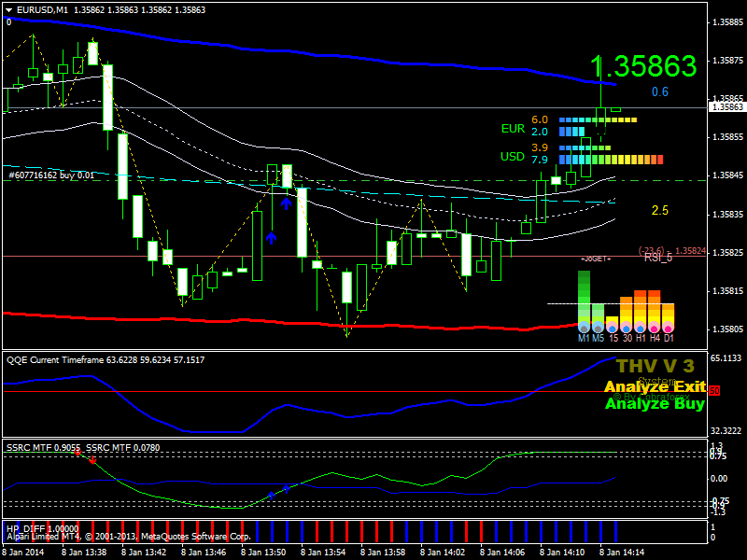Click the D1 timeframe label

pos(669,338)
